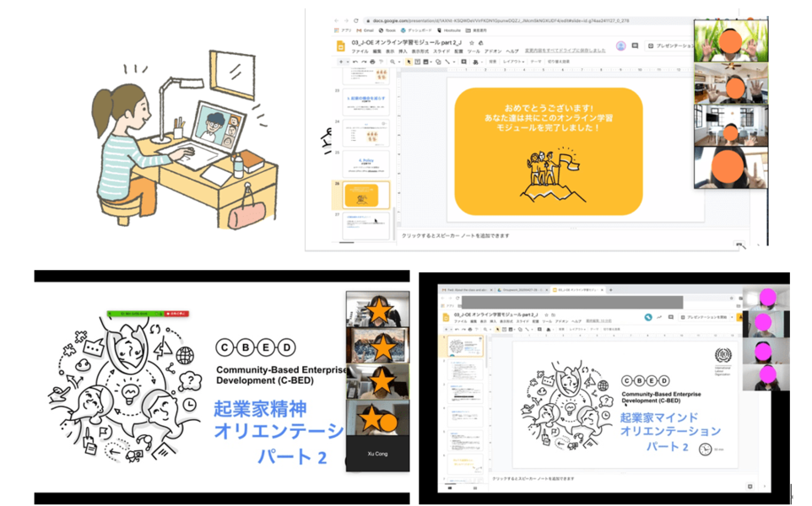Click the print icon in the top Slides toolbar
Image resolution: width=812 pixels, height=506 pixels.
click(374, 62)
